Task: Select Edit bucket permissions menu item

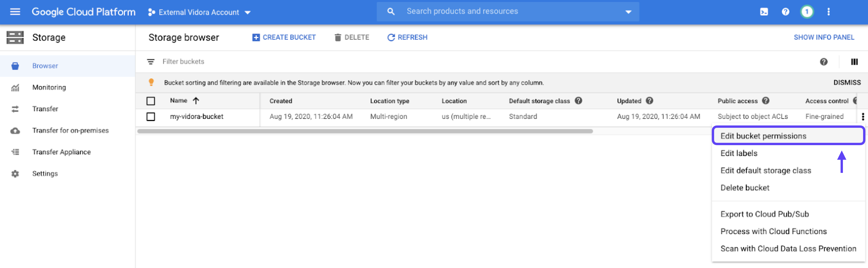Action: point(763,136)
